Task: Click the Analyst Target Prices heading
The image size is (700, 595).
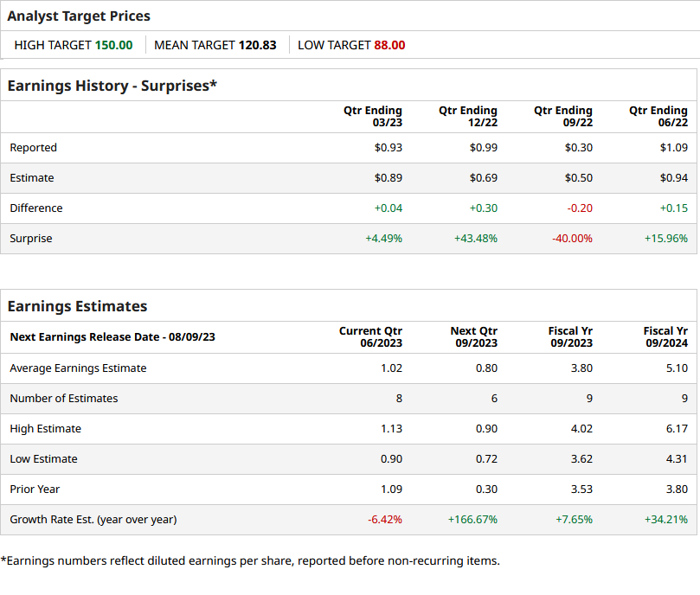Action: pos(79,16)
